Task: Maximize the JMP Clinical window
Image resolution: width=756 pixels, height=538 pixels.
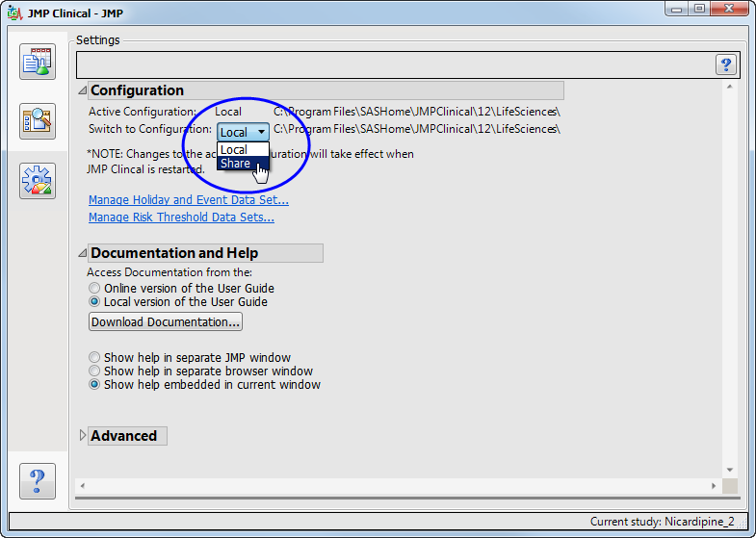Action: tap(699, 10)
